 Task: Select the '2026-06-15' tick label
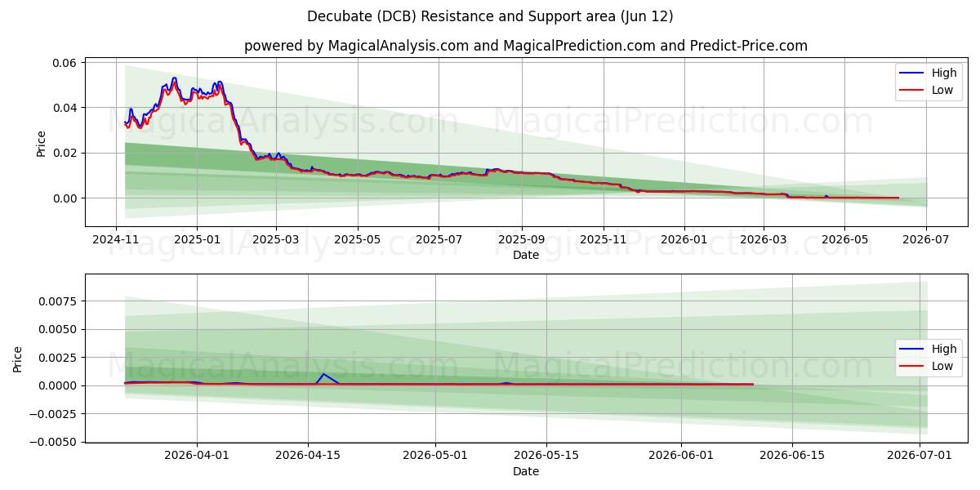[792, 457]
